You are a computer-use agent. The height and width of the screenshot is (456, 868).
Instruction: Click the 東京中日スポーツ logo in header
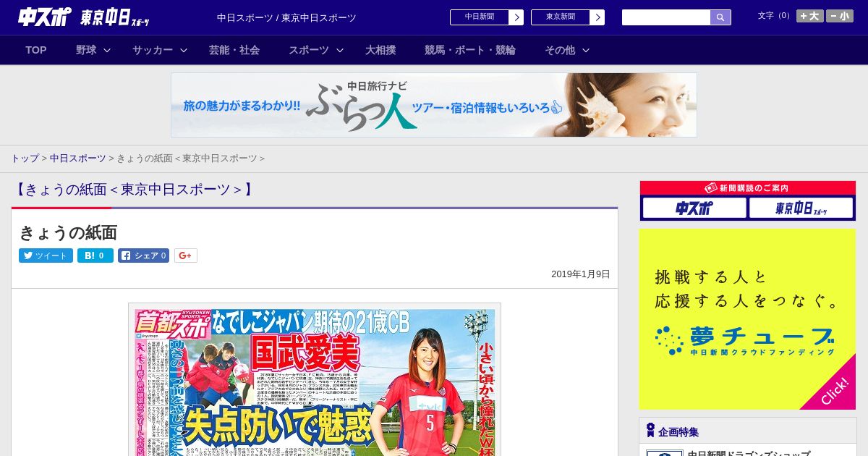click(x=115, y=17)
